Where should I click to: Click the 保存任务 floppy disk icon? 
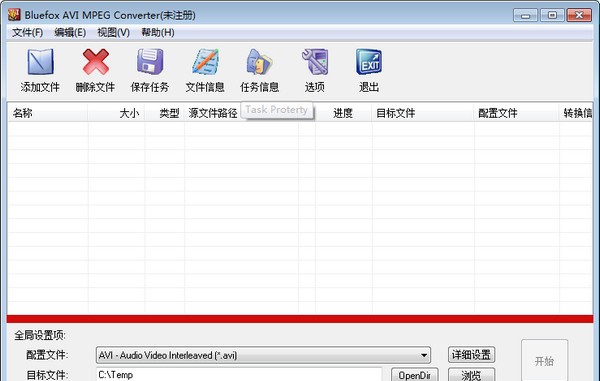click(150, 62)
